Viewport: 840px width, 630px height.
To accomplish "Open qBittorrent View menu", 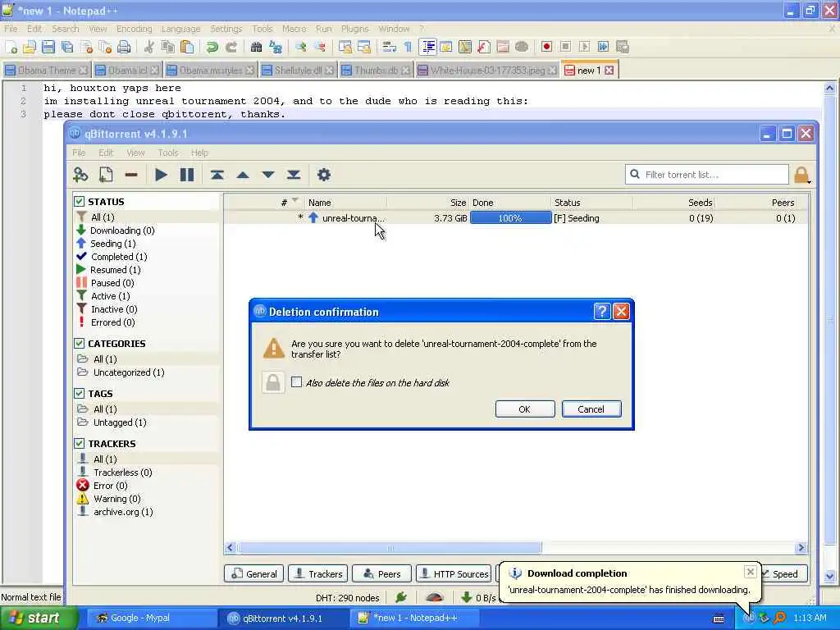I will coord(135,153).
